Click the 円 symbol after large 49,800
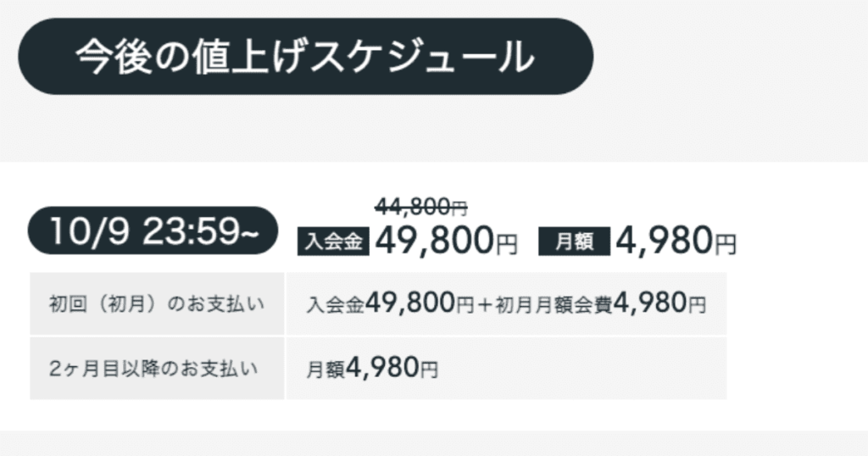Viewport: 868px width, 456px height. tap(507, 245)
